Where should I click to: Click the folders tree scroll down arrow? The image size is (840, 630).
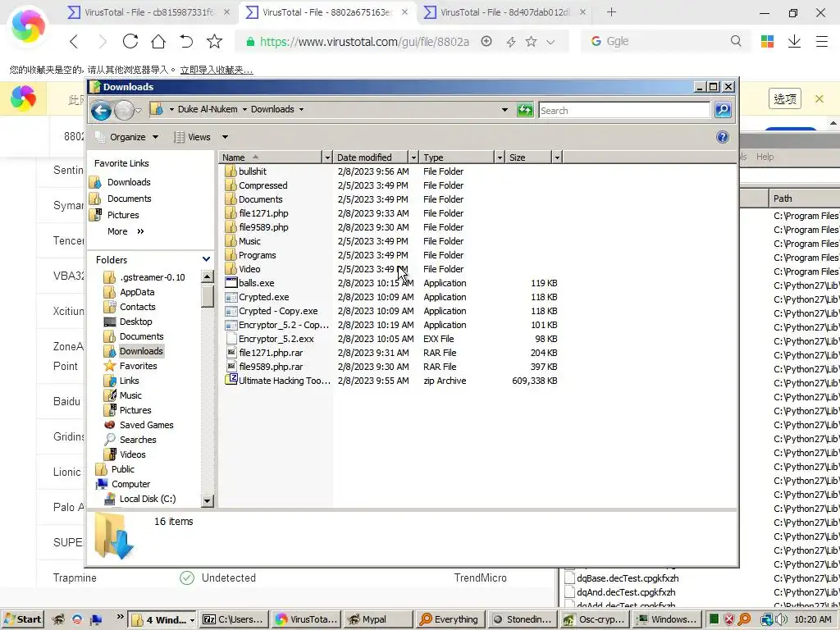(x=208, y=501)
